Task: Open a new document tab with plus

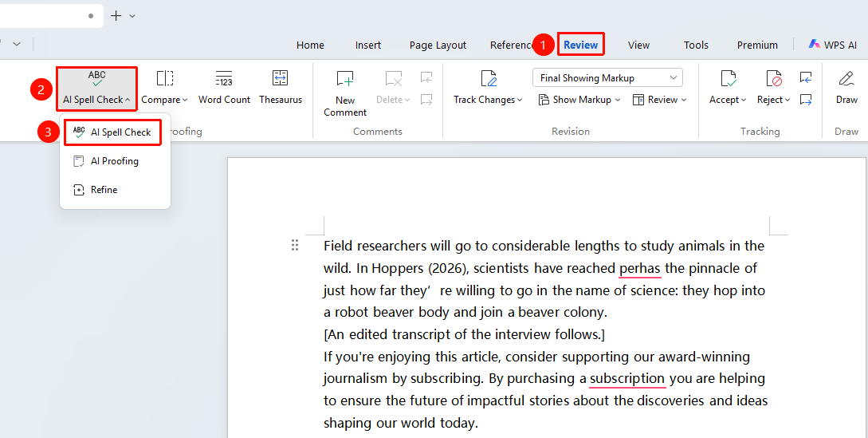Action: click(x=116, y=15)
